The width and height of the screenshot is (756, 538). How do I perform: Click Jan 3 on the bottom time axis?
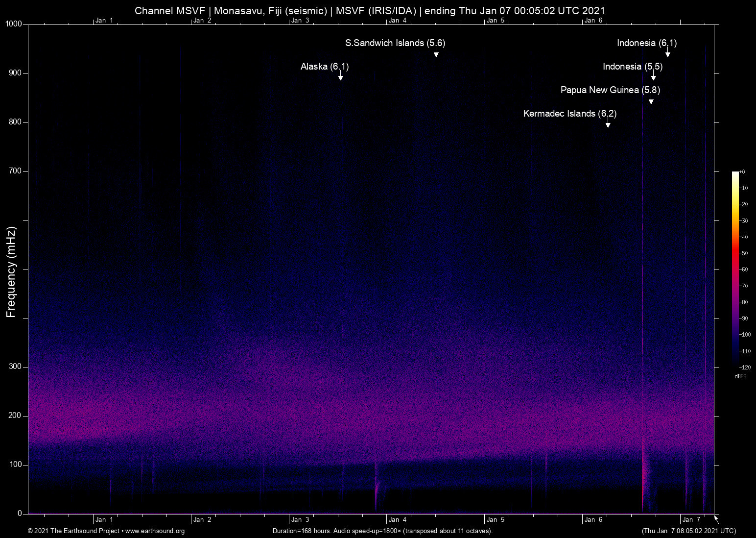point(300,519)
